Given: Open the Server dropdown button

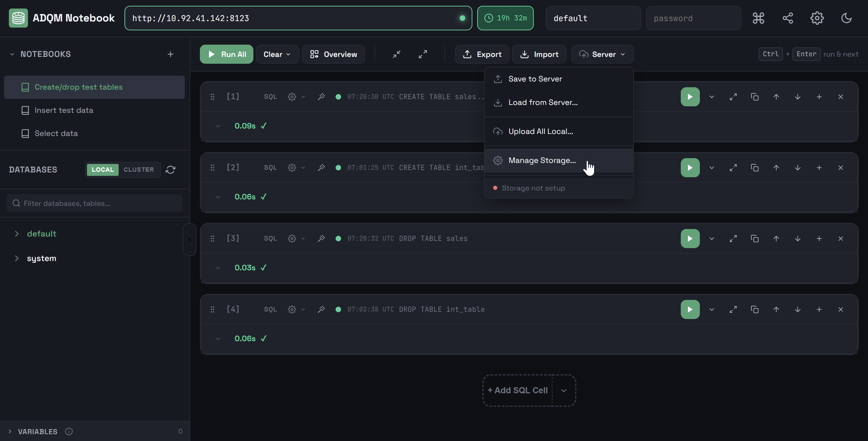Looking at the screenshot, I should tap(602, 54).
